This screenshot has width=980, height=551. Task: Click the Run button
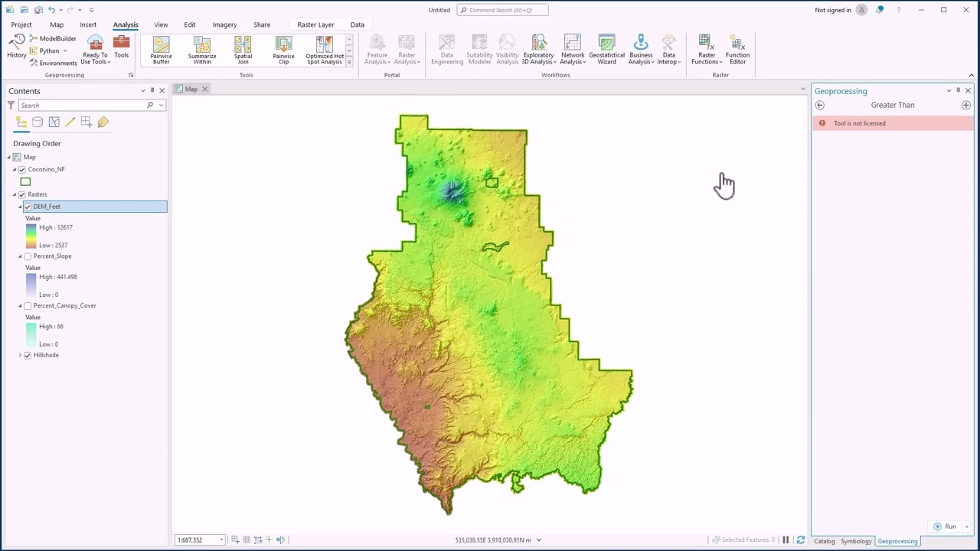click(x=945, y=527)
